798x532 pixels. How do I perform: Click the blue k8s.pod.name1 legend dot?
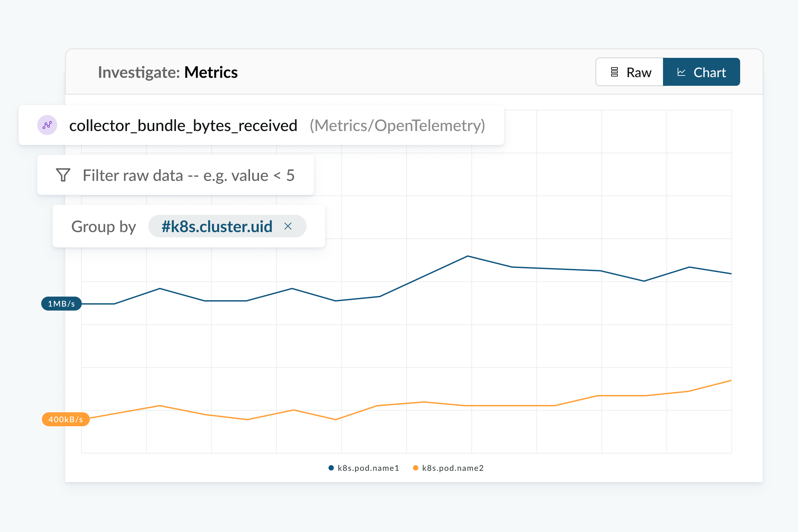pyautogui.click(x=331, y=468)
